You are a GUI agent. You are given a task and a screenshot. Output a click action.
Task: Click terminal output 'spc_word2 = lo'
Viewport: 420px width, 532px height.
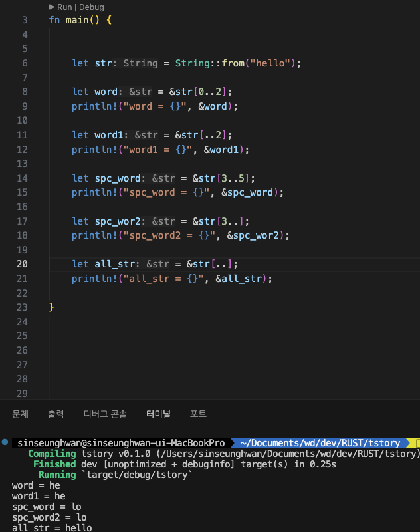pos(49,517)
